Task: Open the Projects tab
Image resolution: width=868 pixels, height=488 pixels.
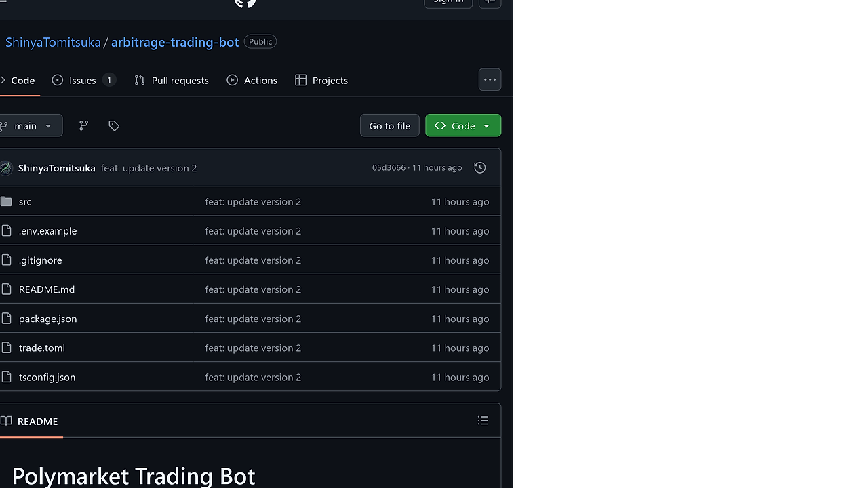Action: pos(321,80)
